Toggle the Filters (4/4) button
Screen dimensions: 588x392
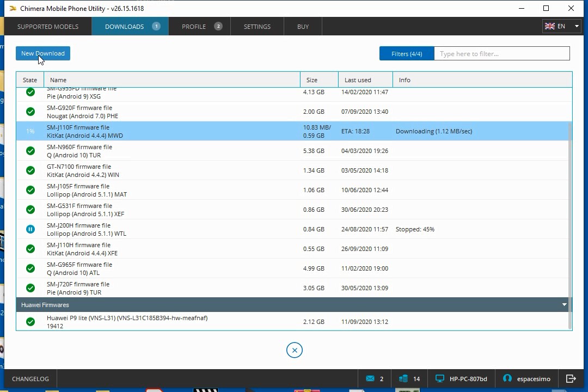(407, 54)
